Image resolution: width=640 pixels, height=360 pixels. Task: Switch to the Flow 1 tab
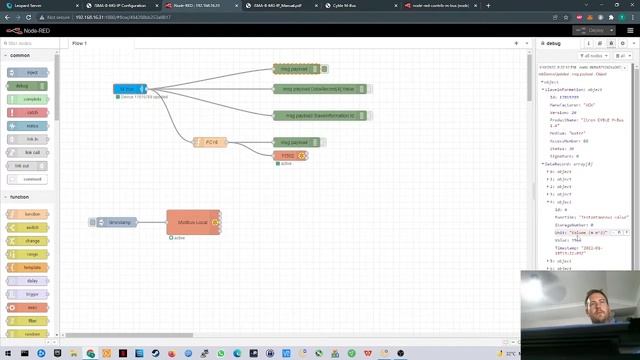pyautogui.click(x=80, y=43)
